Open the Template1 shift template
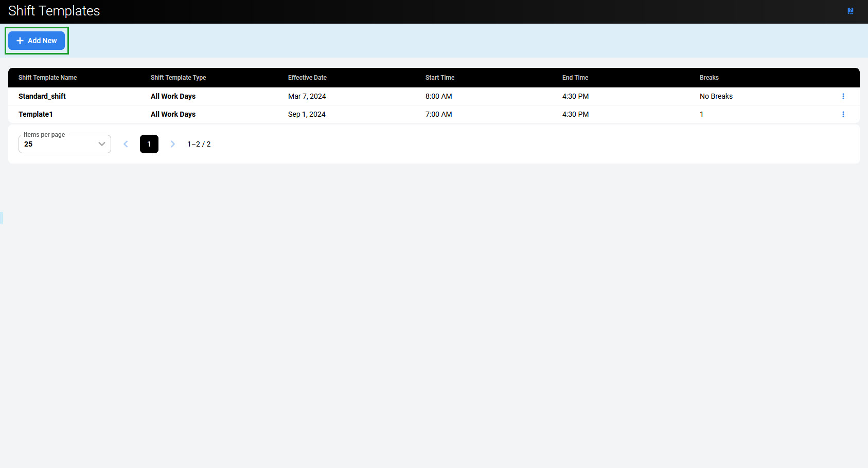868x468 pixels. [x=36, y=114]
